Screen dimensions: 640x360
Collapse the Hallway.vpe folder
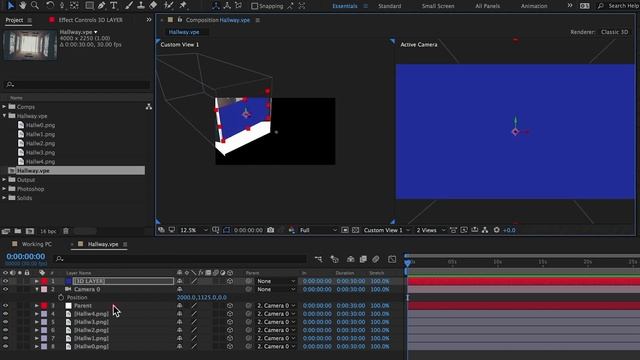click(4, 116)
